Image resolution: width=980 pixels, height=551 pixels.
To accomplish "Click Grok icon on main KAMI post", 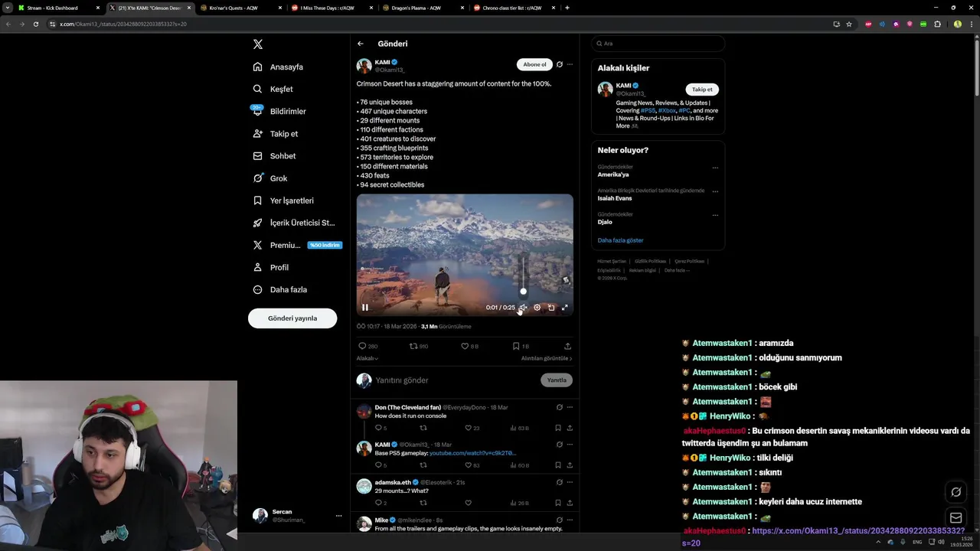I will (x=560, y=64).
